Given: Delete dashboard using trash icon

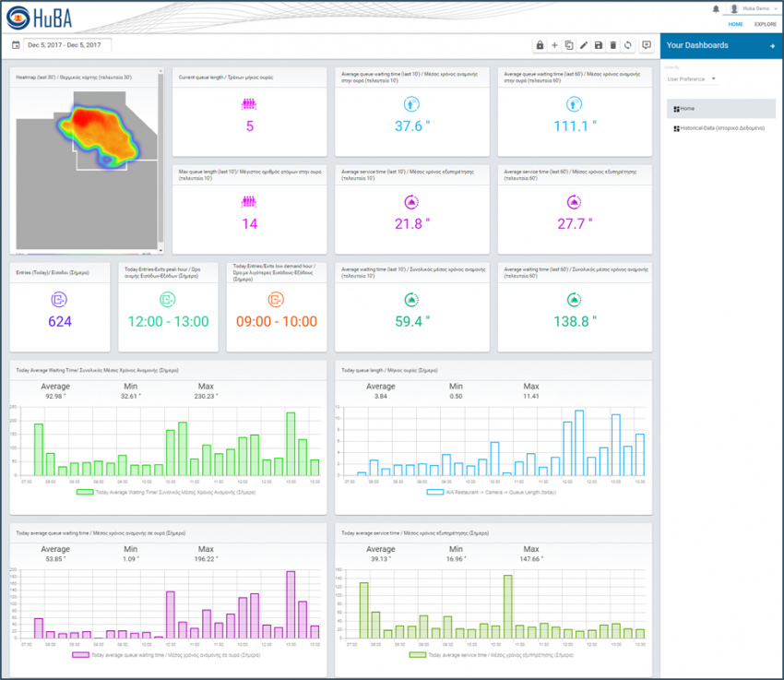Looking at the screenshot, I should [613, 45].
